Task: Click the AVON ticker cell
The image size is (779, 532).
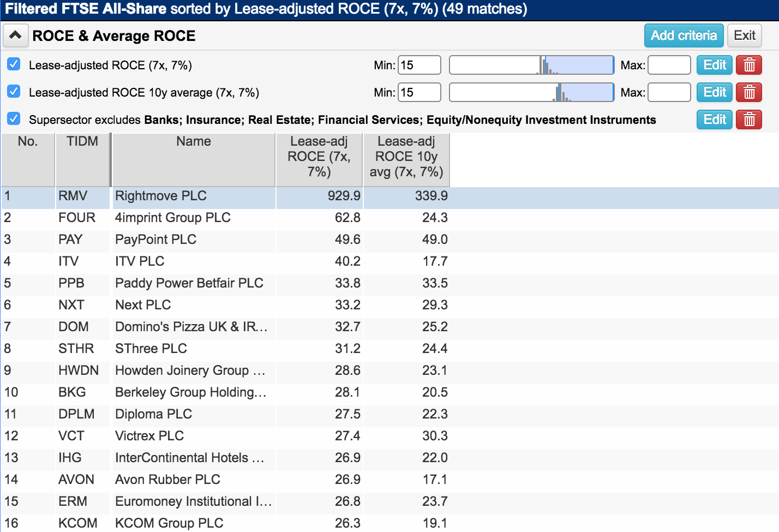Action: (76, 480)
